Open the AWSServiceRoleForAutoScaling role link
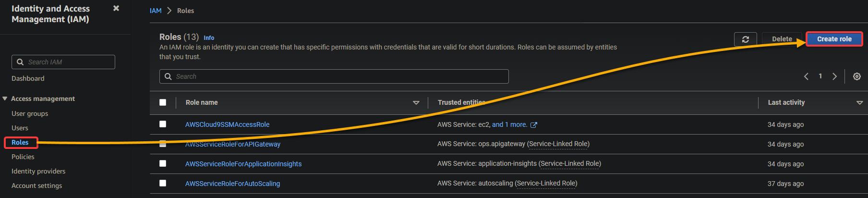Screen dimensions: 868x198 coord(232,184)
